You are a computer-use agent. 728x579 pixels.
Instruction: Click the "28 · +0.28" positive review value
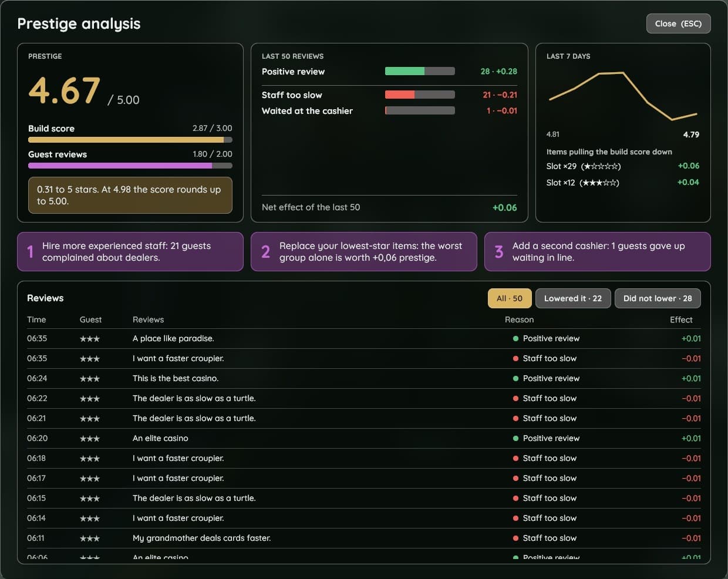pos(499,71)
